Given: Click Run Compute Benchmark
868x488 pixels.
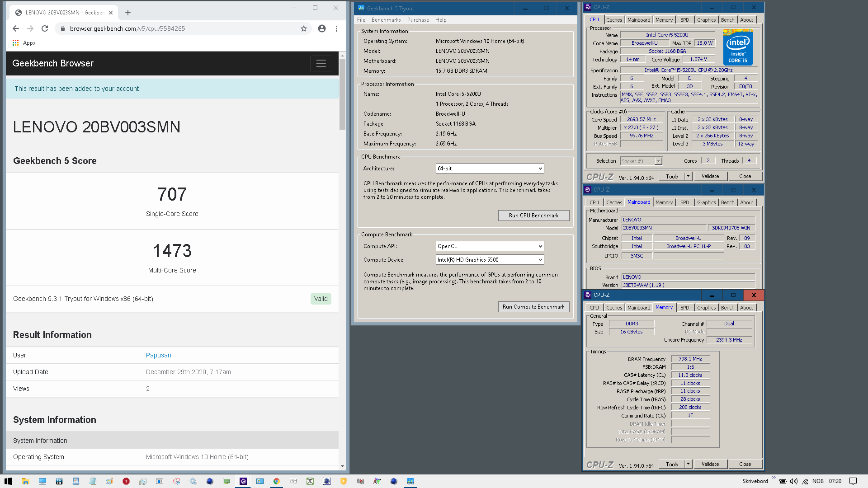Looking at the screenshot, I should click(x=533, y=307).
